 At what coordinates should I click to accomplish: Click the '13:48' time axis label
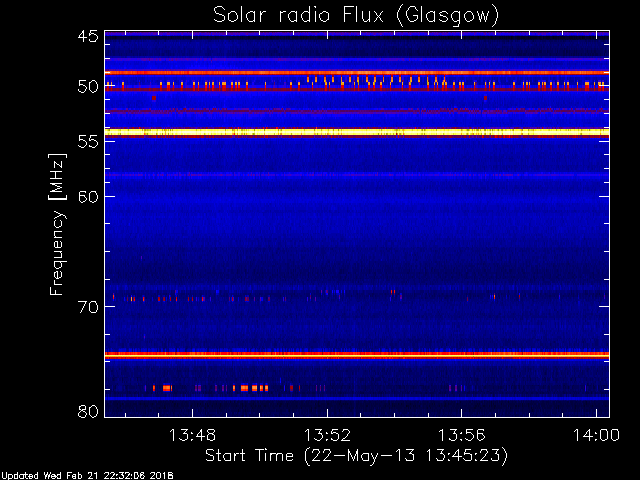192,435
